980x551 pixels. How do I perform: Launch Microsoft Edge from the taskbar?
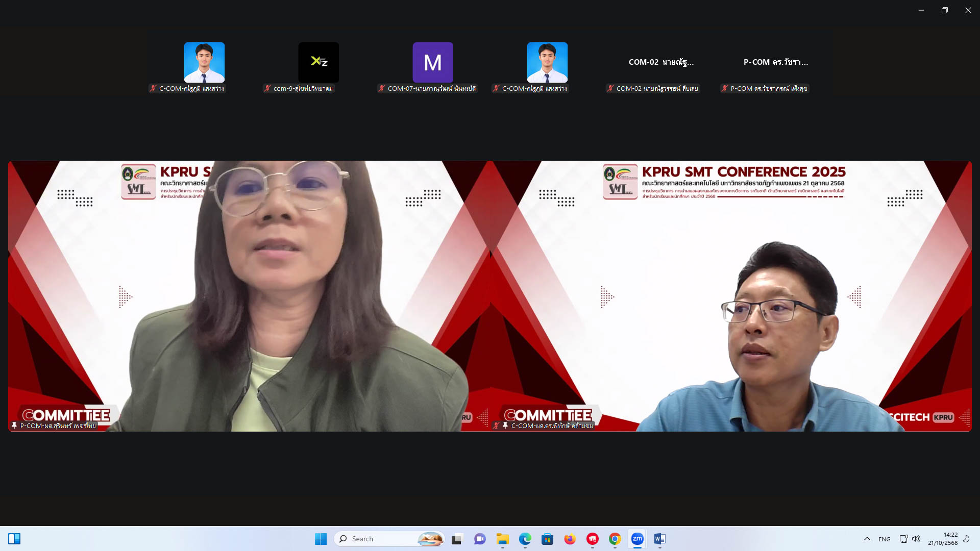525,539
